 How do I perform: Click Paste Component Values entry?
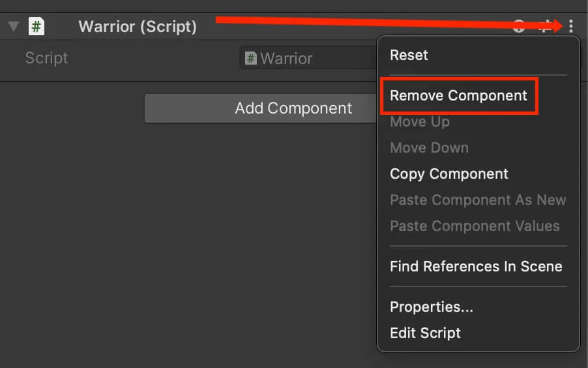[475, 226]
